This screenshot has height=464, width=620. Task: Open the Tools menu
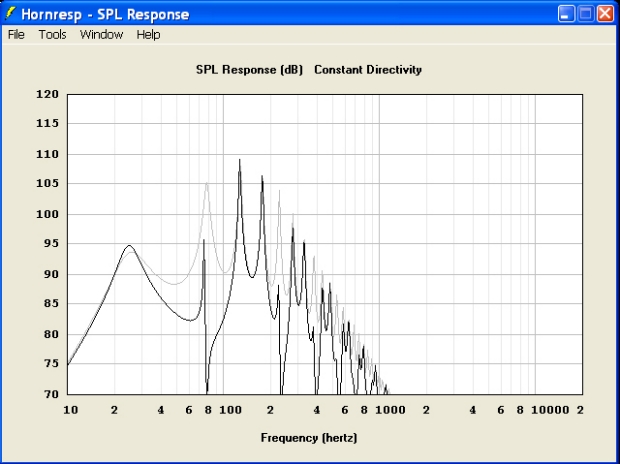point(52,35)
